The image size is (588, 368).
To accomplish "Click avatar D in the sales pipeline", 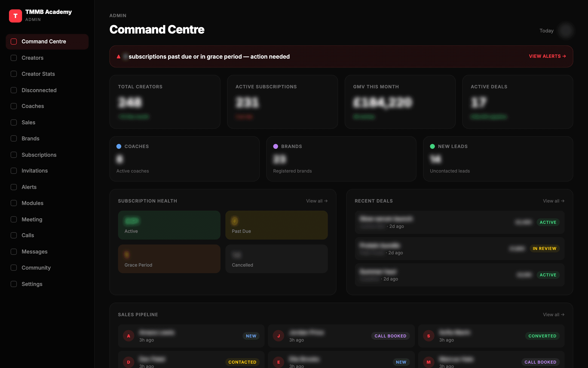I will coord(128,362).
